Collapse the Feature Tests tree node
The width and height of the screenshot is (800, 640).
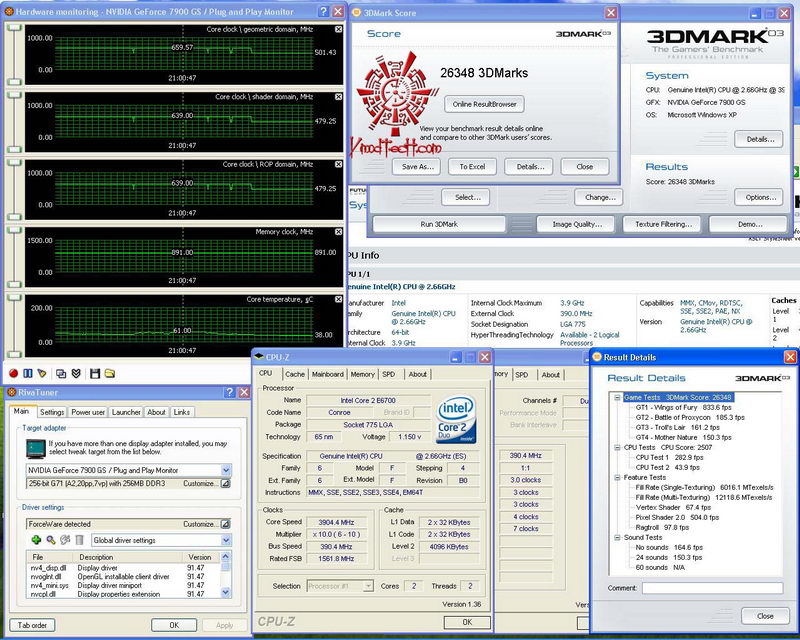point(617,477)
